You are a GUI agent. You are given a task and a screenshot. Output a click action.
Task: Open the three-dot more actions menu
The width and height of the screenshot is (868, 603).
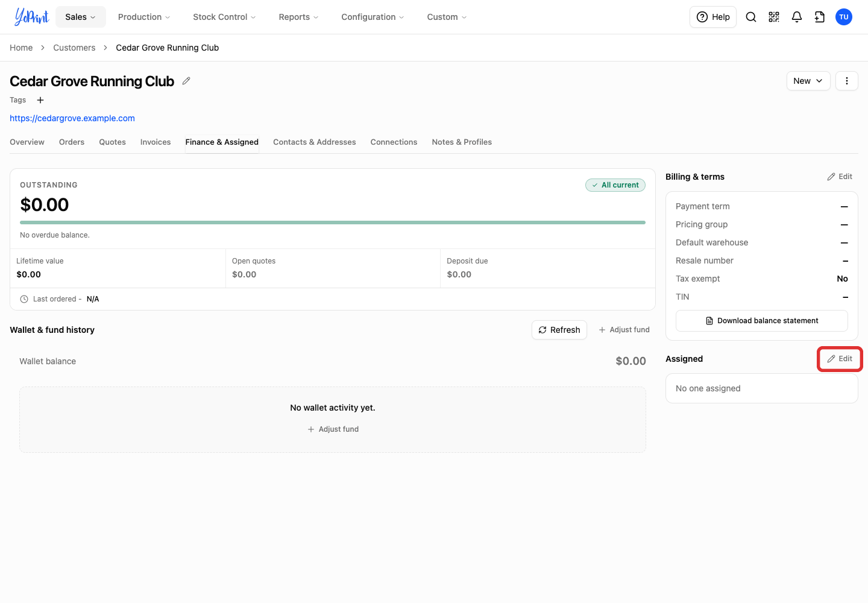pos(847,81)
